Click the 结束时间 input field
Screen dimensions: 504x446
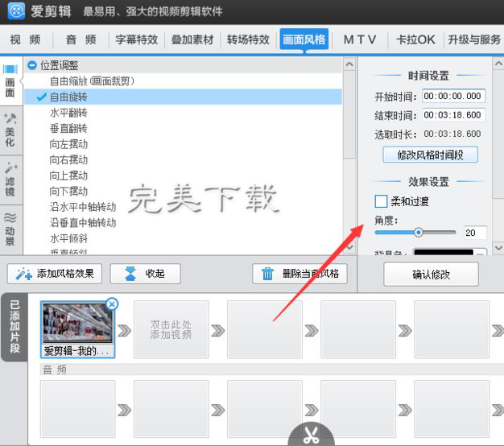(453, 115)
